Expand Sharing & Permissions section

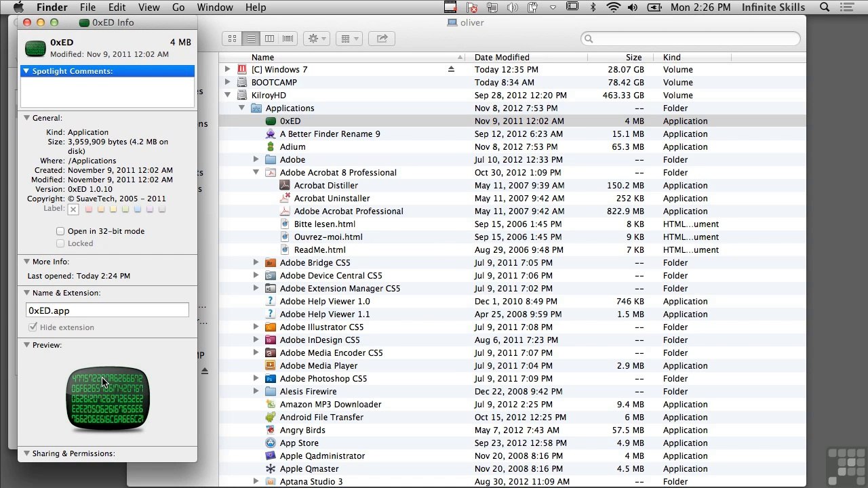point(26,453)
